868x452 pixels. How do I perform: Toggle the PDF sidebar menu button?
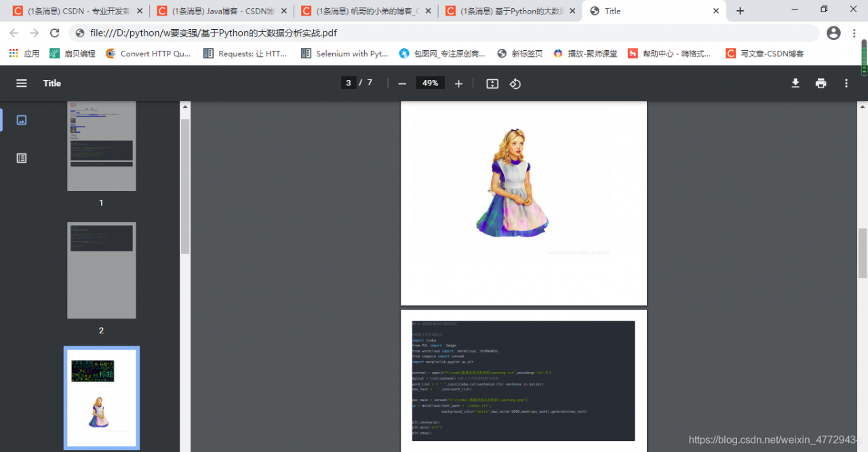(x=22, y=83)
